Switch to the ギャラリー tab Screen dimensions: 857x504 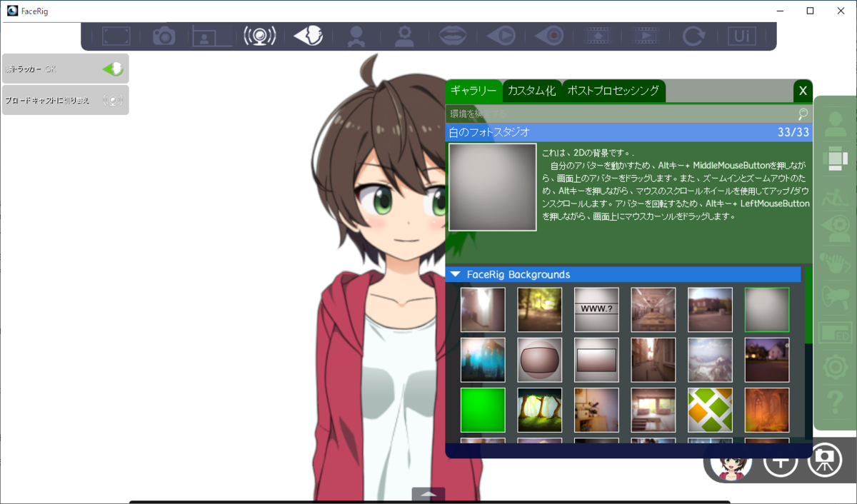coord(473,91)
